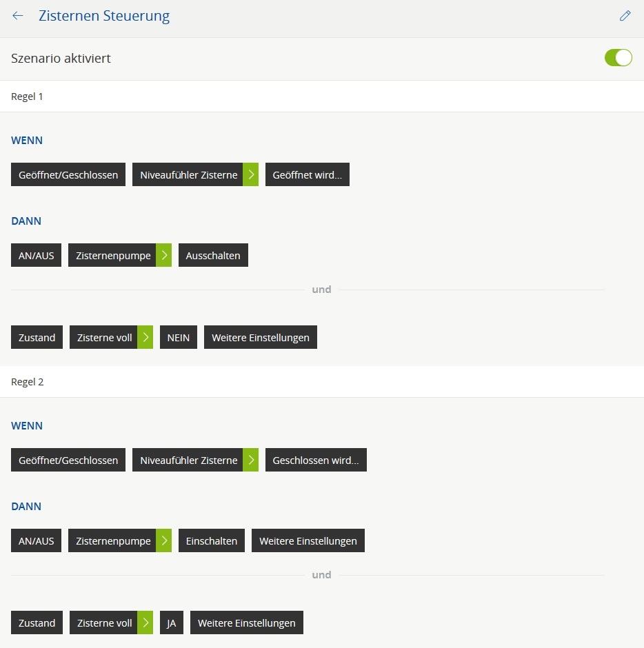This screenshot has width=644, height=648.
Task: Disable the Szenario aktiviert switch
Action: click(x=618, y=58)
